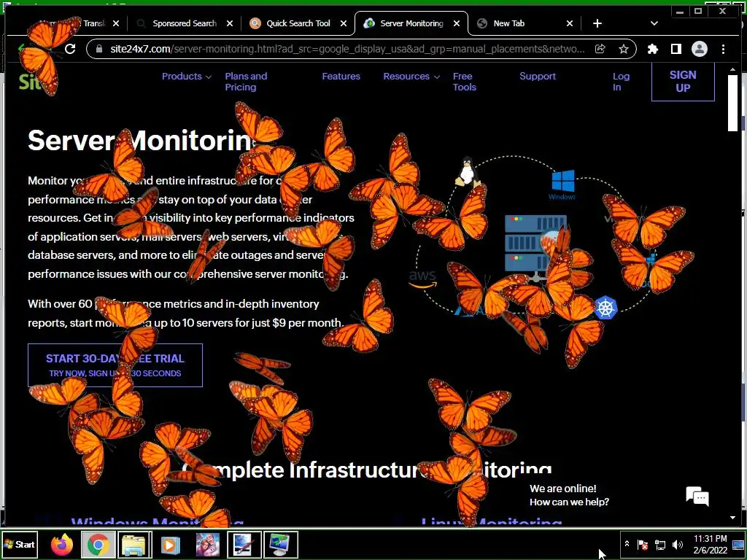The image size is (747, 560).
Task: Click the Kubernetes wheel icon
Action: (x=605, y=308)
